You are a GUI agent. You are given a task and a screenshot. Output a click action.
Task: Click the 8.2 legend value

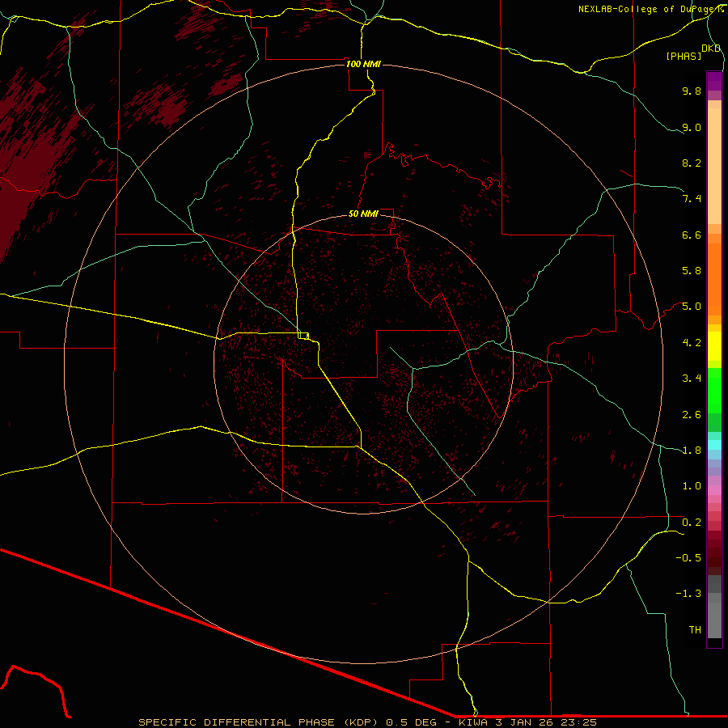(692, 163)
